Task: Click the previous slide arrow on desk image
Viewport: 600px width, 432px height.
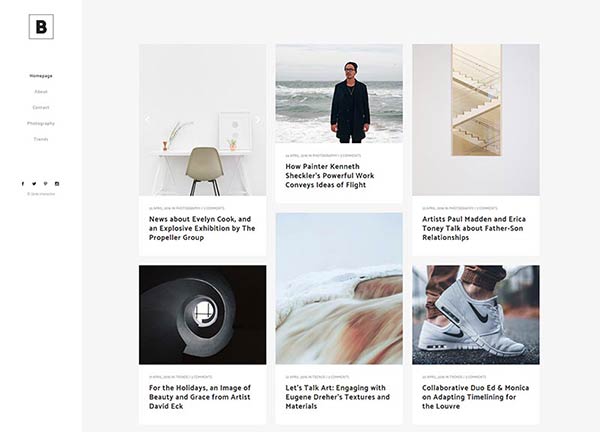Action: (x=147, y=119)
